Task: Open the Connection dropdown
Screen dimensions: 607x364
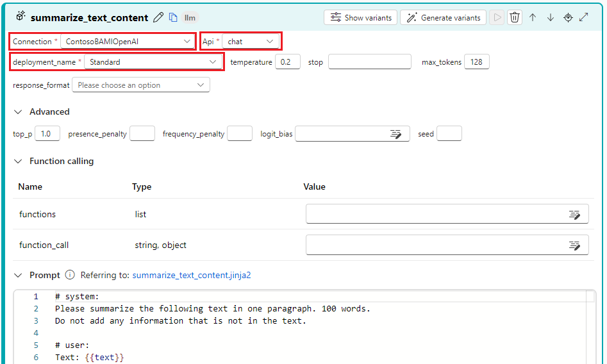Action: [x=128, y=42]
